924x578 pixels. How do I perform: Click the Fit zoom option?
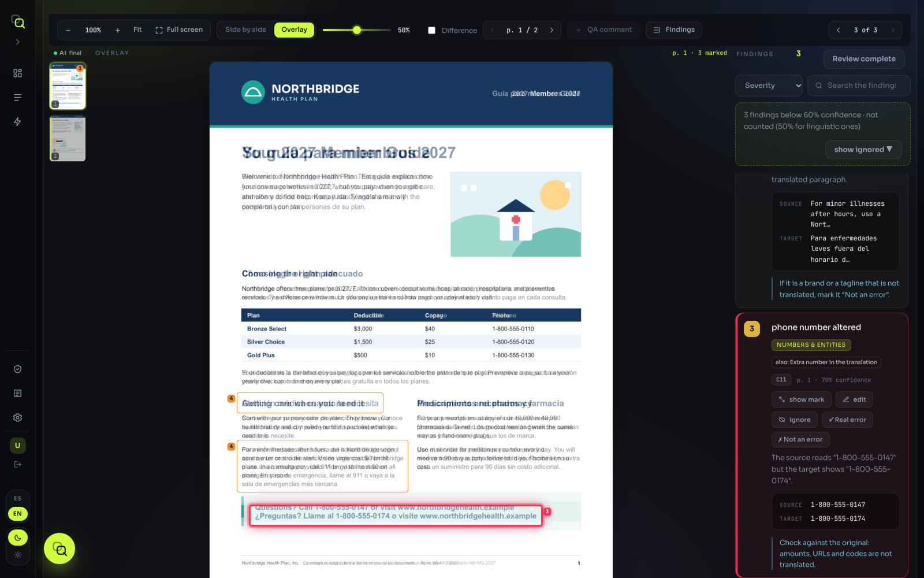click(137, 29)
